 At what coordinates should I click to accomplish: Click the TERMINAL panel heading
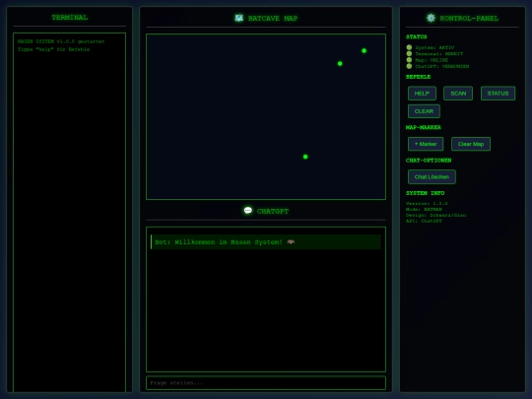coord(70,18)
